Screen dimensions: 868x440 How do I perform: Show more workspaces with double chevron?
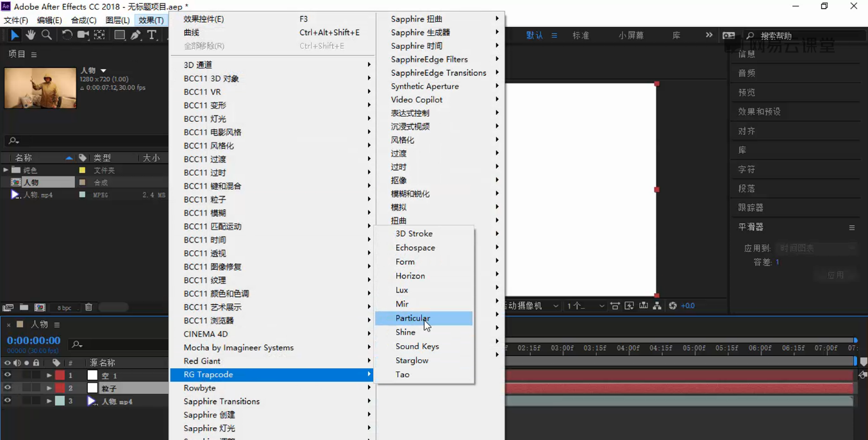(x=709, y=35)
